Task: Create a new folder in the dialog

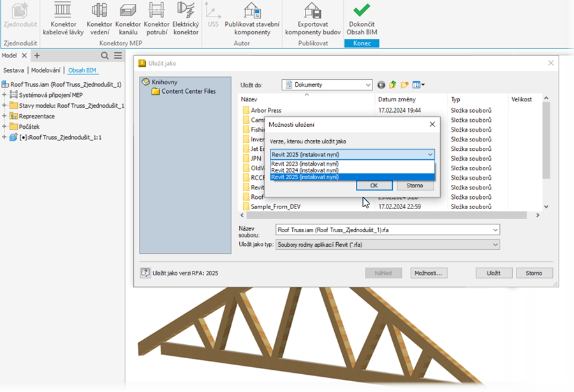Action: coord(404,85)
